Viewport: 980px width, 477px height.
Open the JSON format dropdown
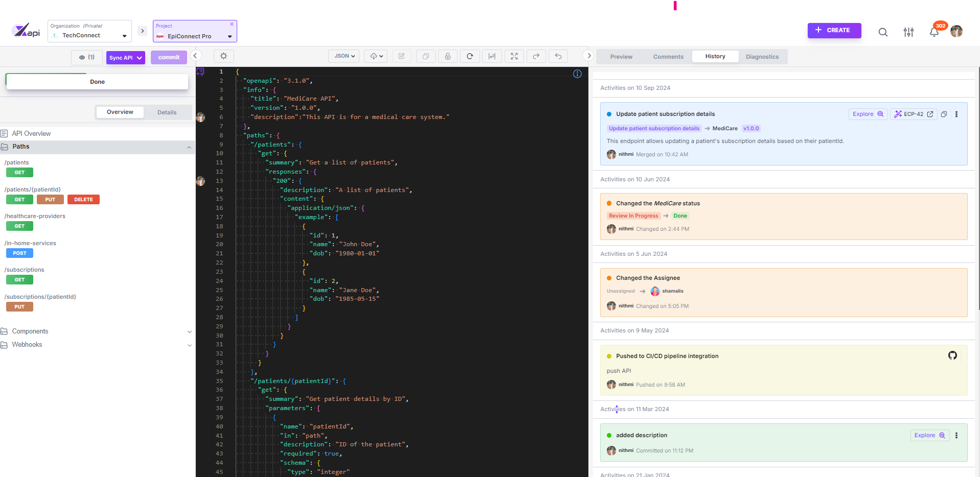345,56
